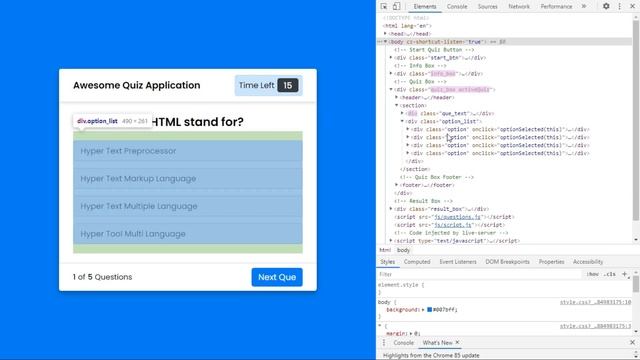Click the 1 of 5 Questions counter
This screenshot has height=360, width=640.
(102, 277)
